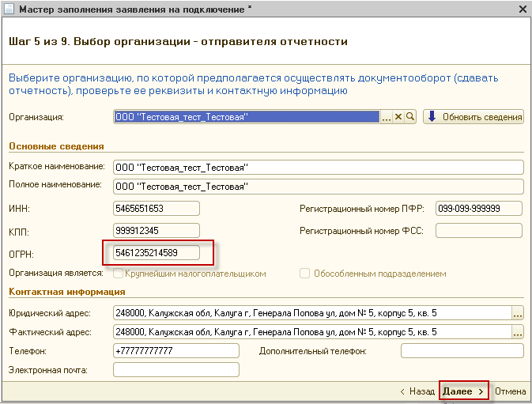This screenshot has width=532, height=404.
Task: Go back with the Назад button
Action: click(x=417, y=391)
